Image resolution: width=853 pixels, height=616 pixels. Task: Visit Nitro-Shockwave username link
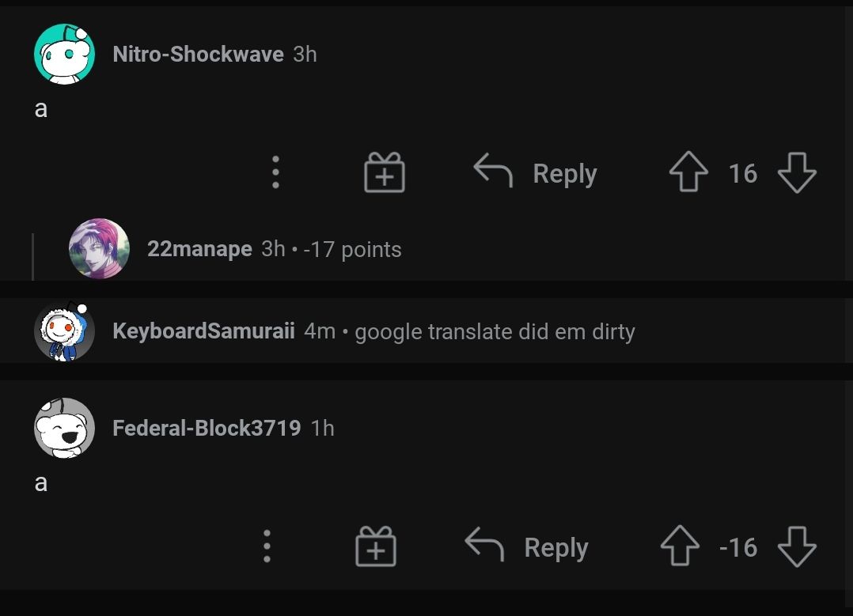pos(198,54)
